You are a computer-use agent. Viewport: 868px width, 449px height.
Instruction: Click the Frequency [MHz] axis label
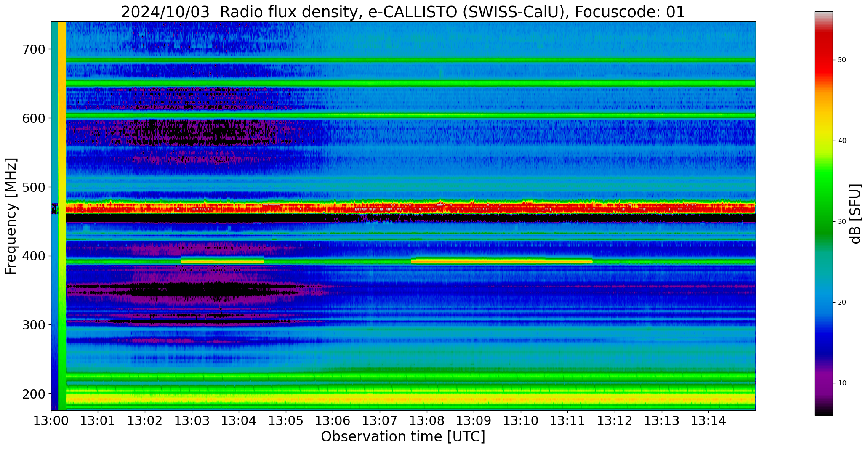point(11,216)
